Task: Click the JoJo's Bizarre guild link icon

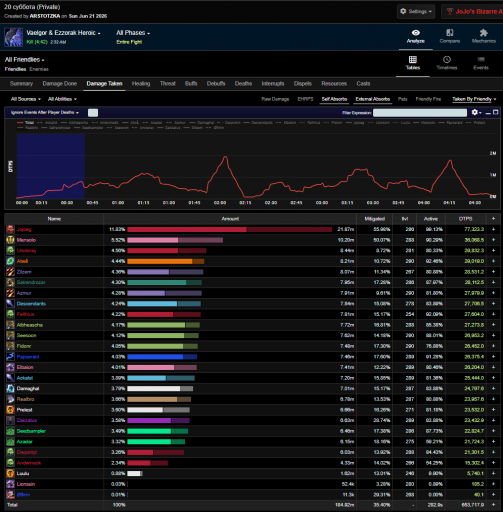Action: (x=450, y=11)
